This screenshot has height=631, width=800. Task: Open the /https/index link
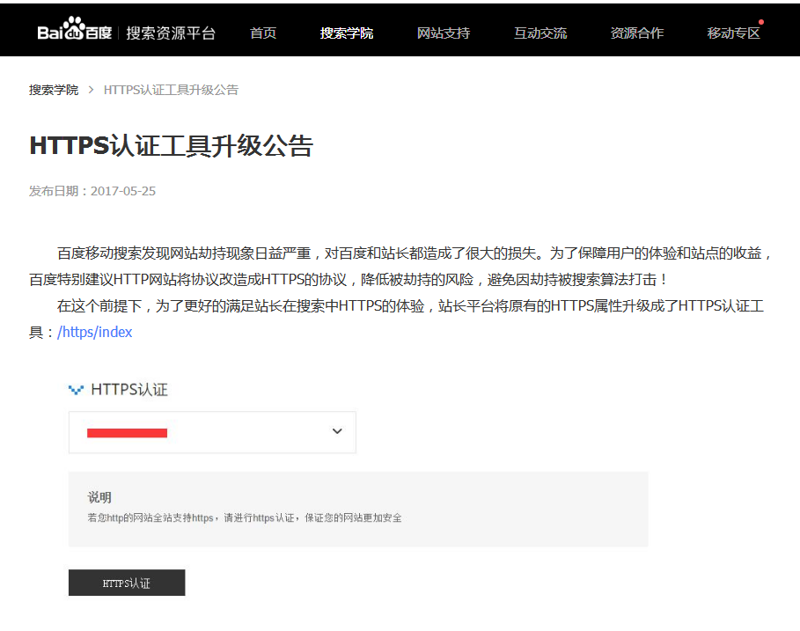click(x=94, y=332)
